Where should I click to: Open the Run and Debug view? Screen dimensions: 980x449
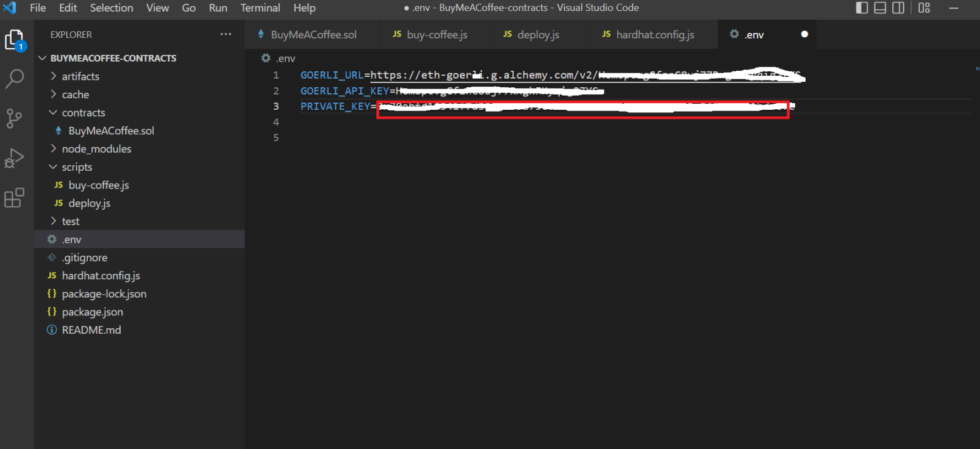click(14, 158)
